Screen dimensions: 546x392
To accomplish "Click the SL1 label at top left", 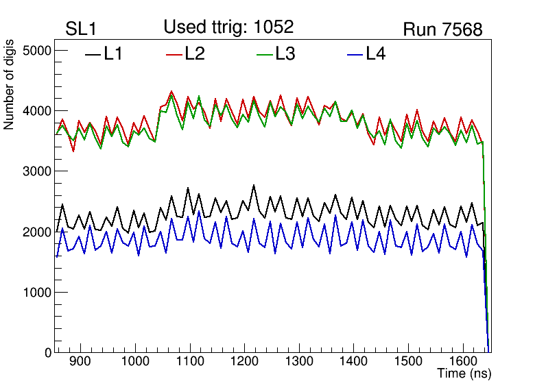I will pyautogui.click(x=81, y=29).
